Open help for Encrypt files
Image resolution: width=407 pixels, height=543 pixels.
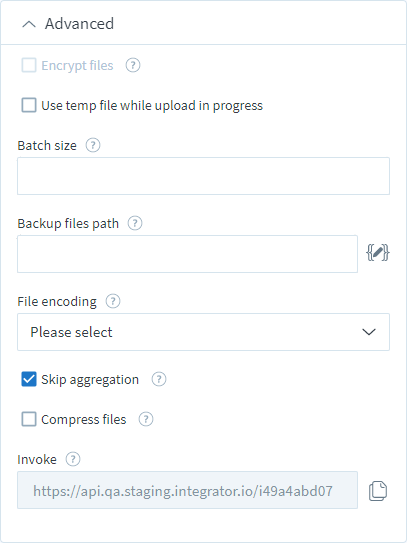coord(133,65)
